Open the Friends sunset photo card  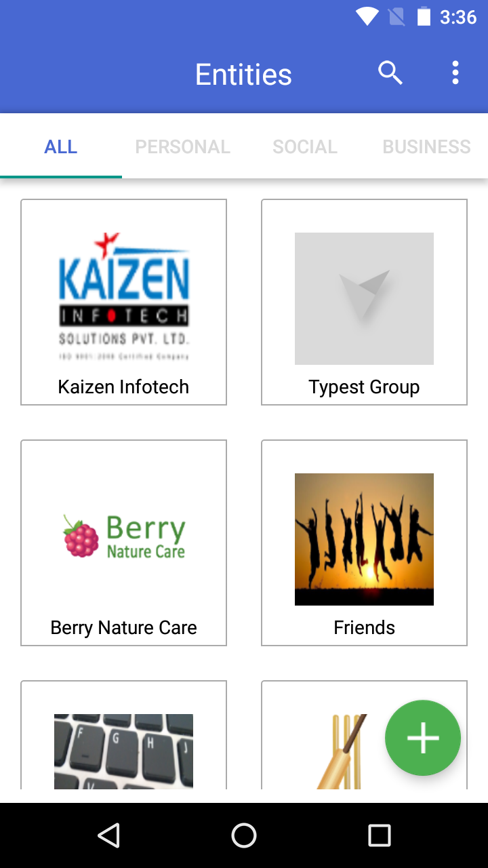(364, 543)
